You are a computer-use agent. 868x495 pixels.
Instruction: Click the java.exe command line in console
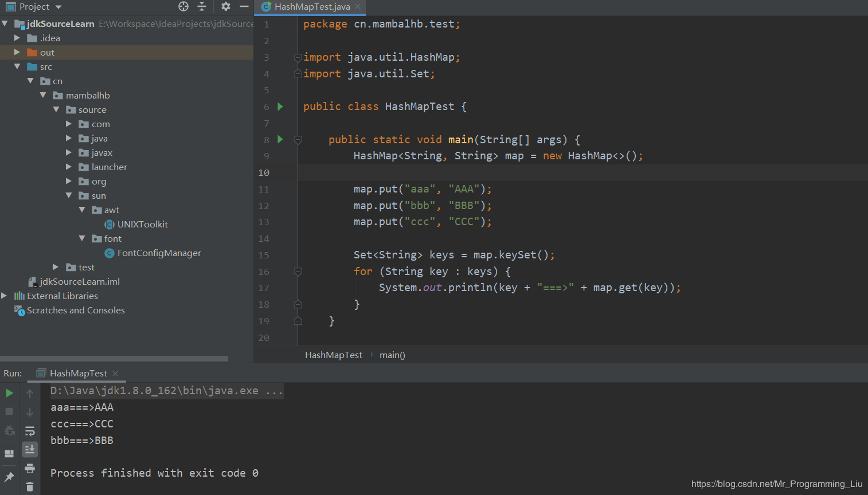point(166,391)
